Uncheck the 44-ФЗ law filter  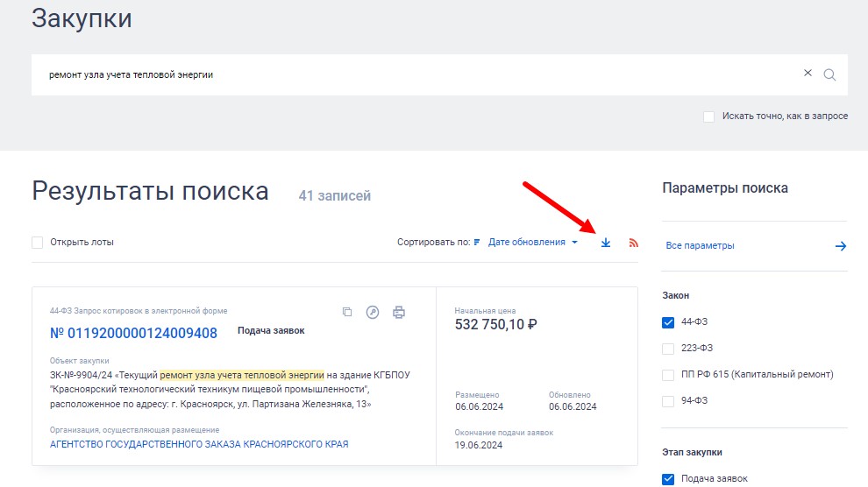coord(668,322)
